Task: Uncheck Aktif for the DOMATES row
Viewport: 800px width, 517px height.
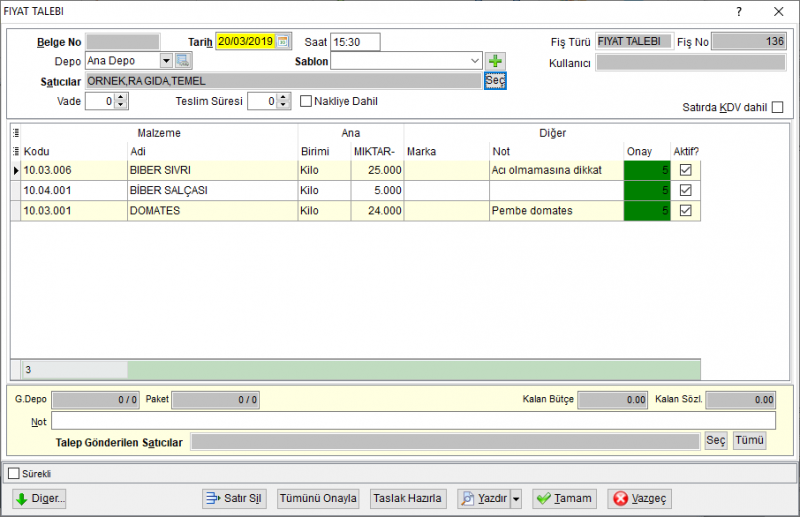Action: (685, 210)
